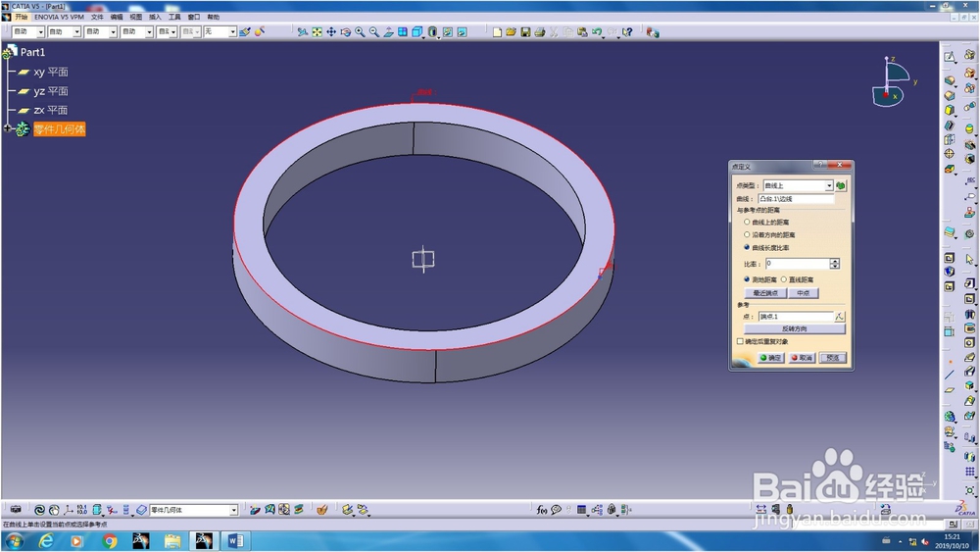The width and height of the screenshot is (980, 552).
Task: Click the 比率 spinner arrows
Action: (x=834, y=264)
